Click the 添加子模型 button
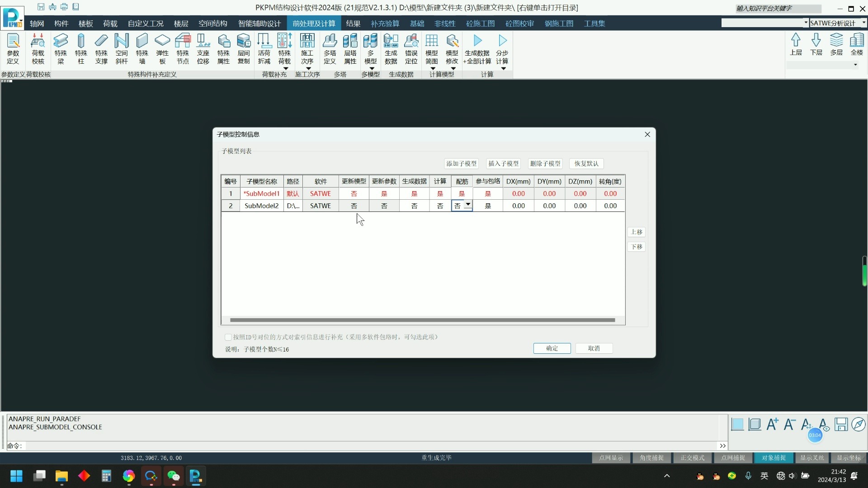 461,164
